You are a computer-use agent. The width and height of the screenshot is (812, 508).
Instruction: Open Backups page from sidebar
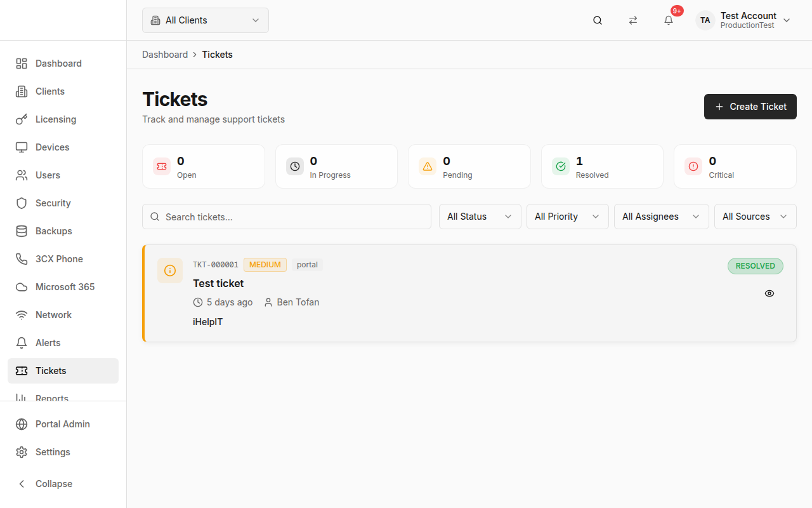tap(63, 231)
